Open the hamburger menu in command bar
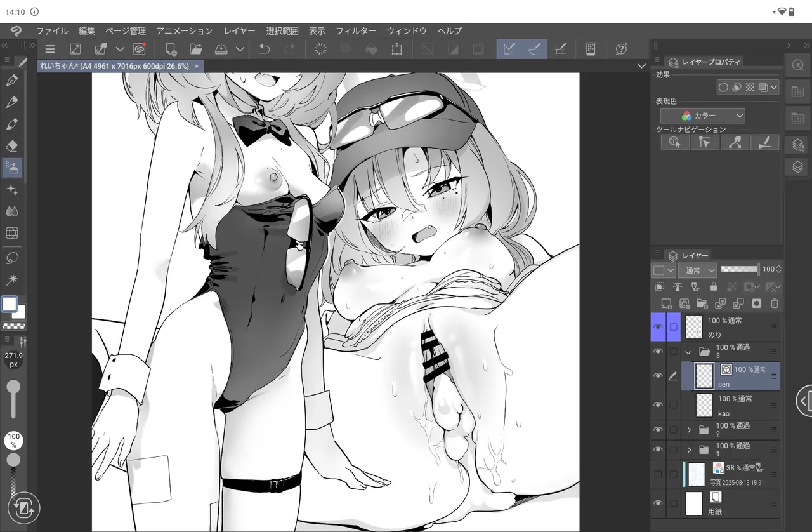The height and width of the screenshot is (532, 812). coord(49,49)
